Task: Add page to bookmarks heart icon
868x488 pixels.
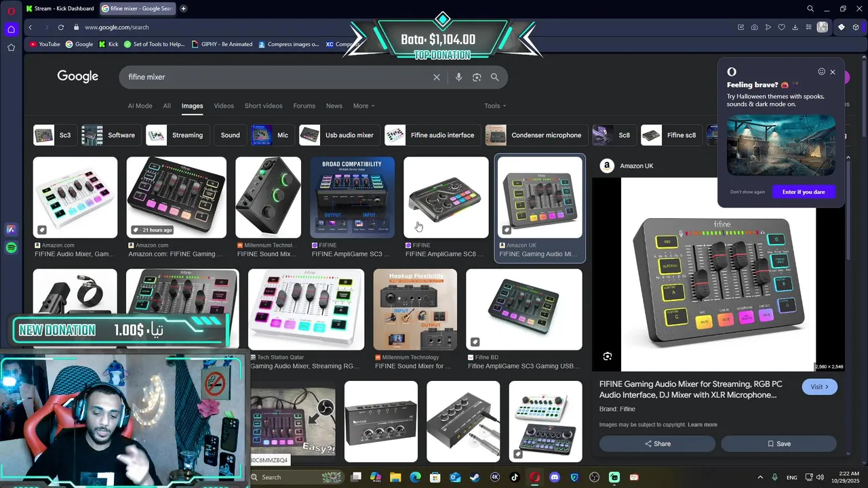Action: [781, 27]
